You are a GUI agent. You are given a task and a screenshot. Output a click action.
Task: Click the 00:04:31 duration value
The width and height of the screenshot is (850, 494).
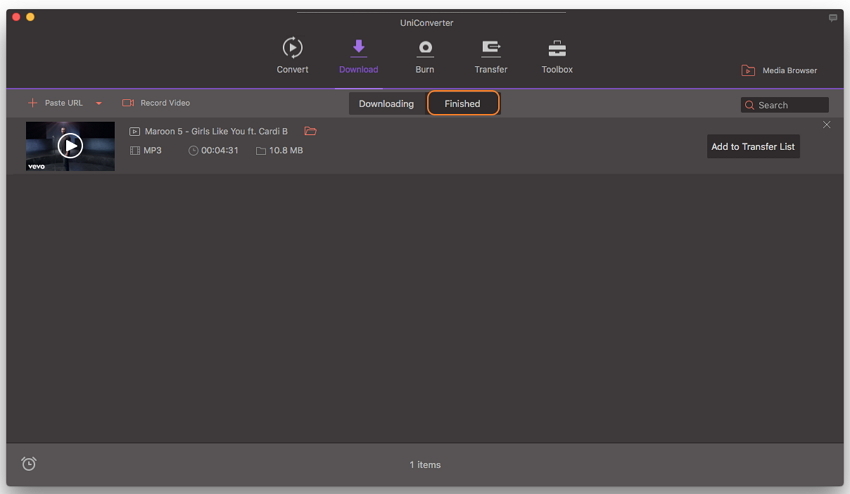coord(220,150)
